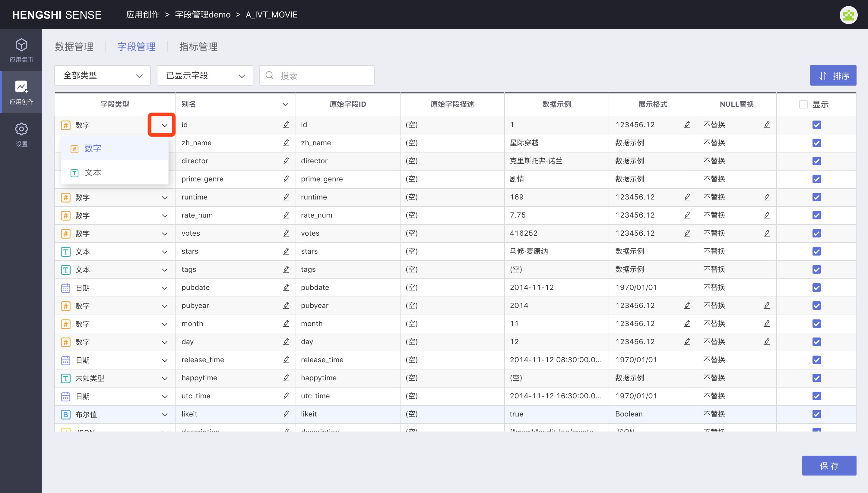Edit alias pencil for votes row
Image resolution: width=868 pixels, height=493 pixels.
tap(286, 233)
